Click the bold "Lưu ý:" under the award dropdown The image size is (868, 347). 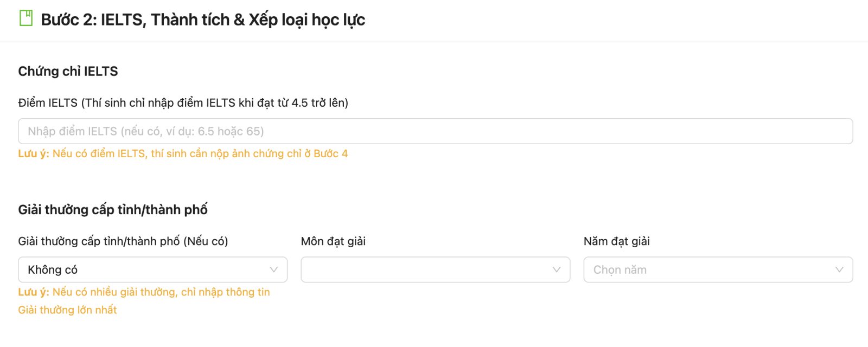pyautogui.click(x=34, y=292)
